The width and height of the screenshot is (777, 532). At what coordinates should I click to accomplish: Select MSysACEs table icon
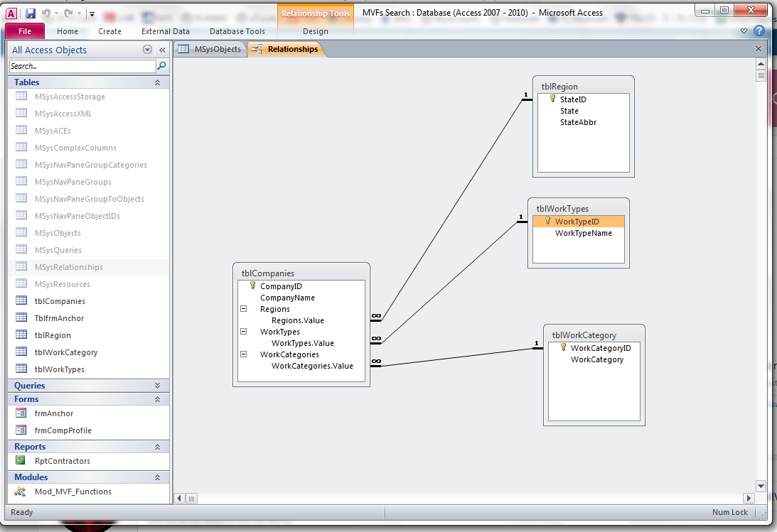click(x=21, y=130)
